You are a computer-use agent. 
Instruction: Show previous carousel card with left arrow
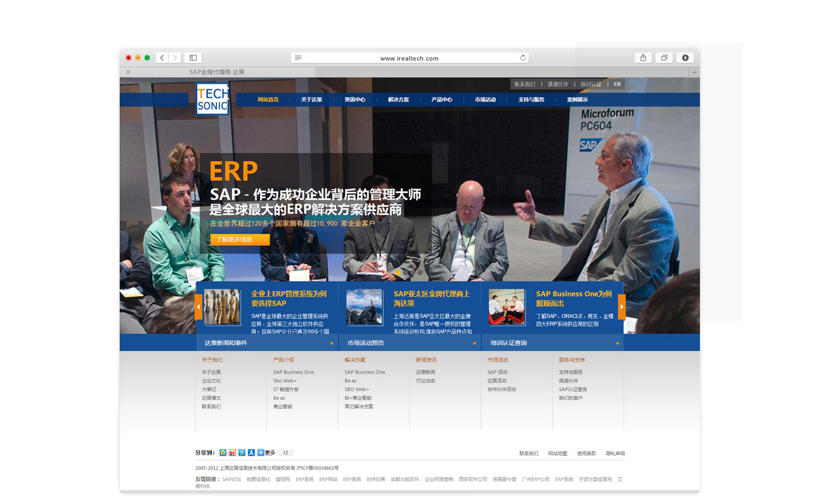198,307
